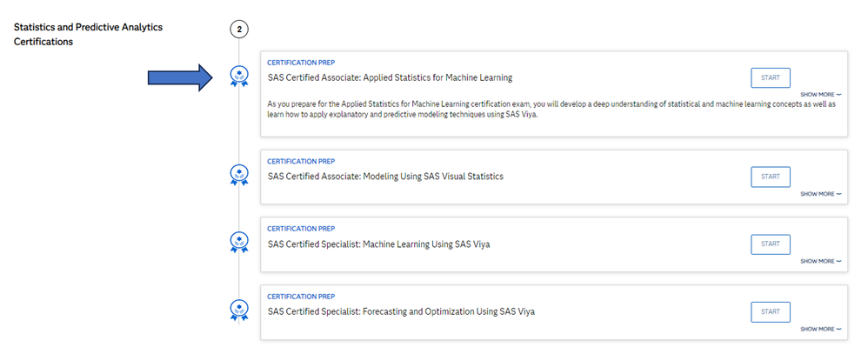Open SAS Certified Associate: Modeling Using Visual Statistics title
868x354 pixels.
click(385, 177)
